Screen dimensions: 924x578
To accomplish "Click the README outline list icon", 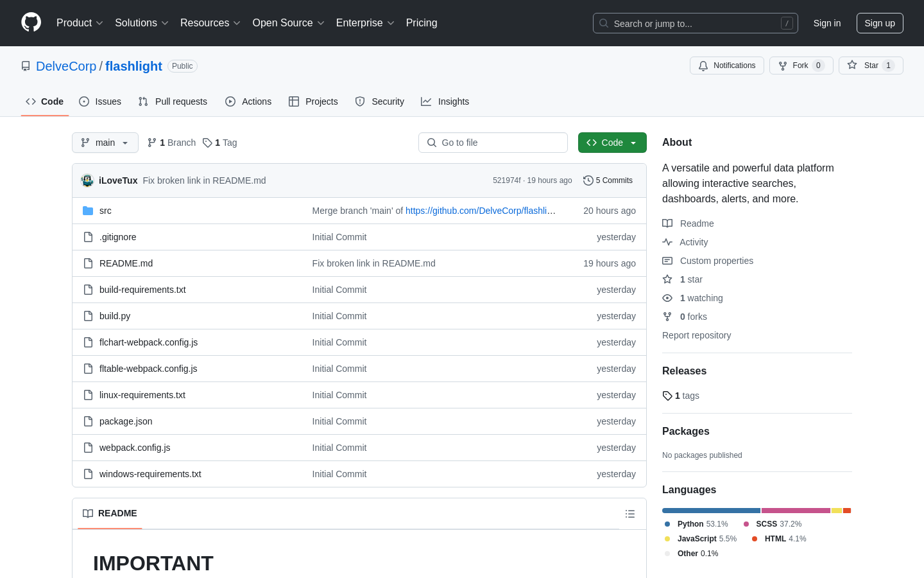I will pos(630,514).
